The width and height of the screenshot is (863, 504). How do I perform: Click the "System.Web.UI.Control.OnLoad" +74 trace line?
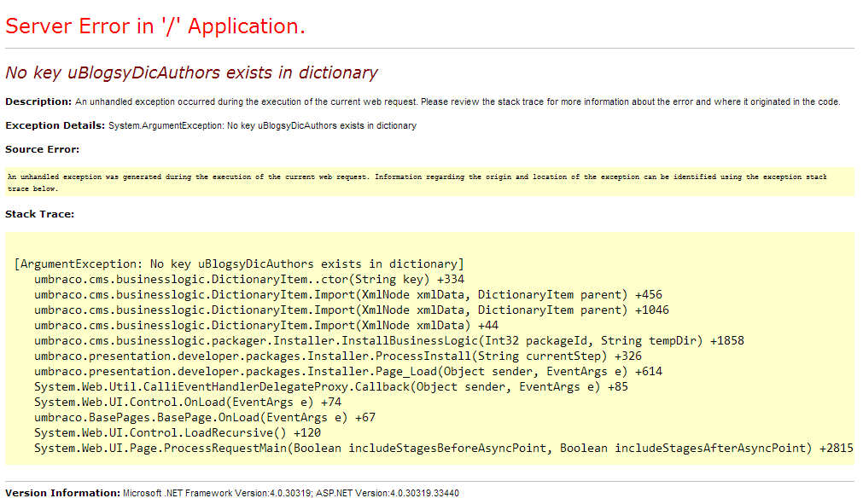[x=188, y=403]
